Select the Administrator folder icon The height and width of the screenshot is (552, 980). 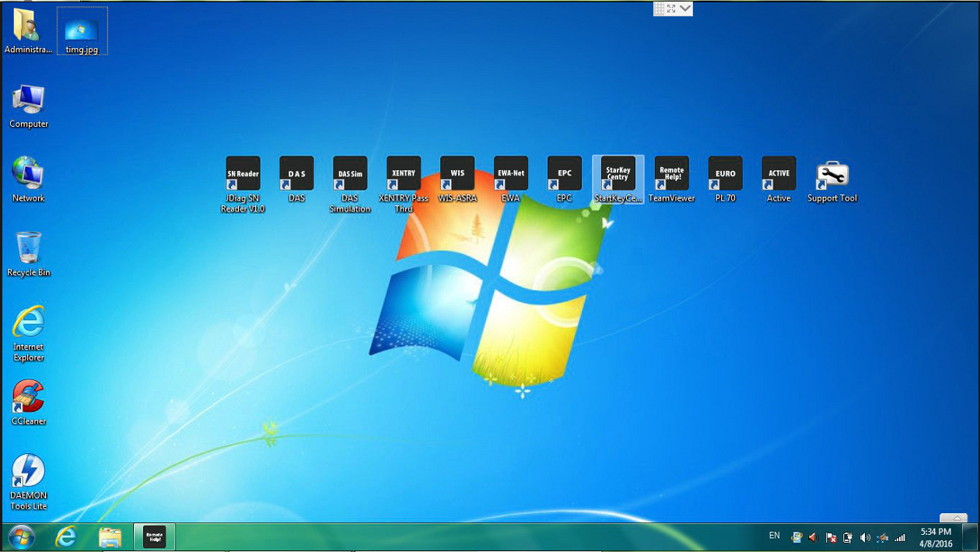point(29,32)
